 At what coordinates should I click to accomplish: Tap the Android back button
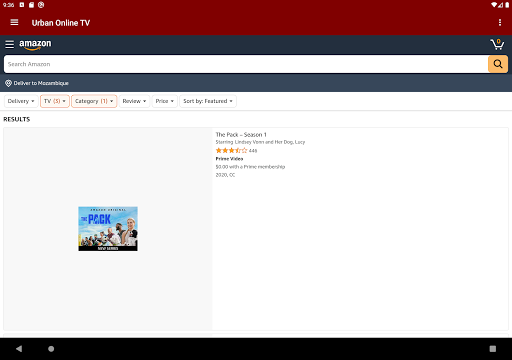coord(19,349)
